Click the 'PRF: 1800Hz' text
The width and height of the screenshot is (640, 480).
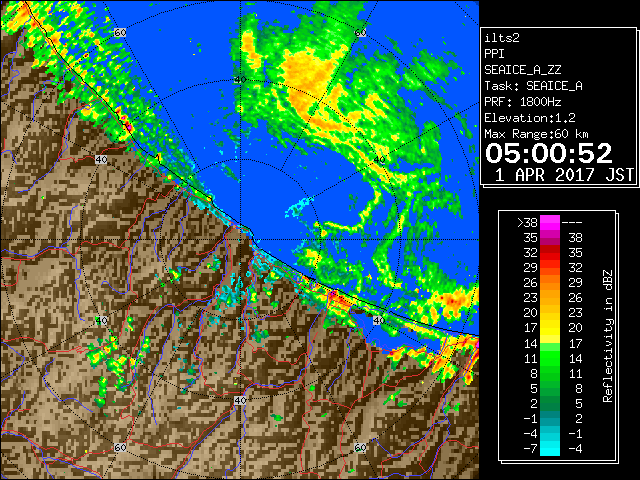pos(522,102)
